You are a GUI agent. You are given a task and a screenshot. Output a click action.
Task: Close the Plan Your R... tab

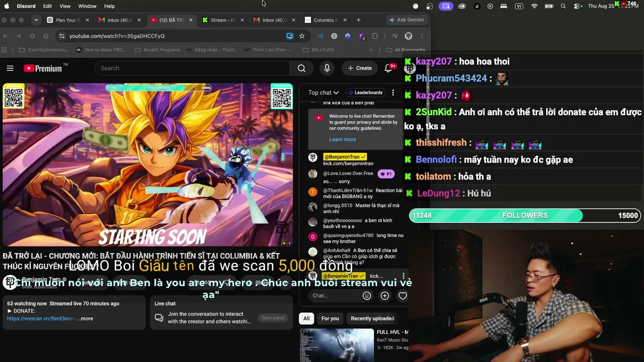pyautogui.click(x=87, y=20)
